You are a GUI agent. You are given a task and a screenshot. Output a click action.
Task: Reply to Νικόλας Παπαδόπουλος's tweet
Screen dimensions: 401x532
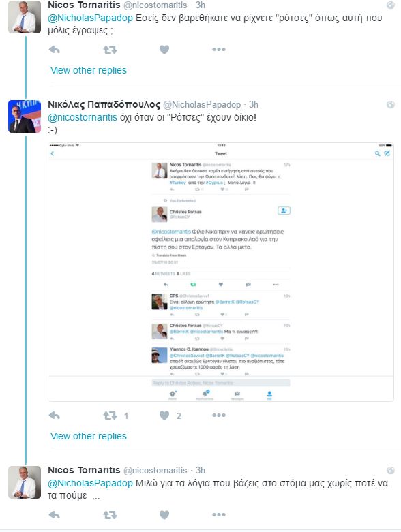pos(55,416)
